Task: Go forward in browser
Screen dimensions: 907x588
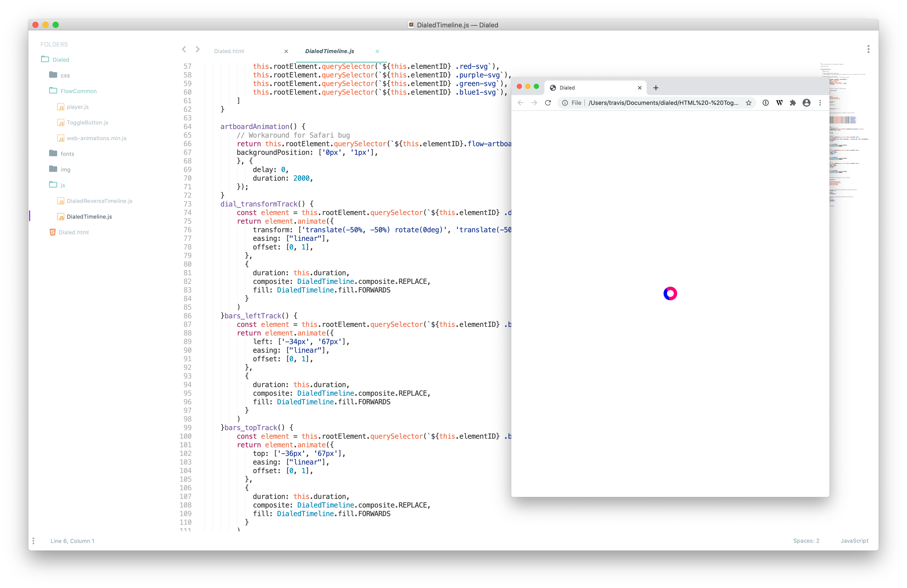Action: pos(534,102)
